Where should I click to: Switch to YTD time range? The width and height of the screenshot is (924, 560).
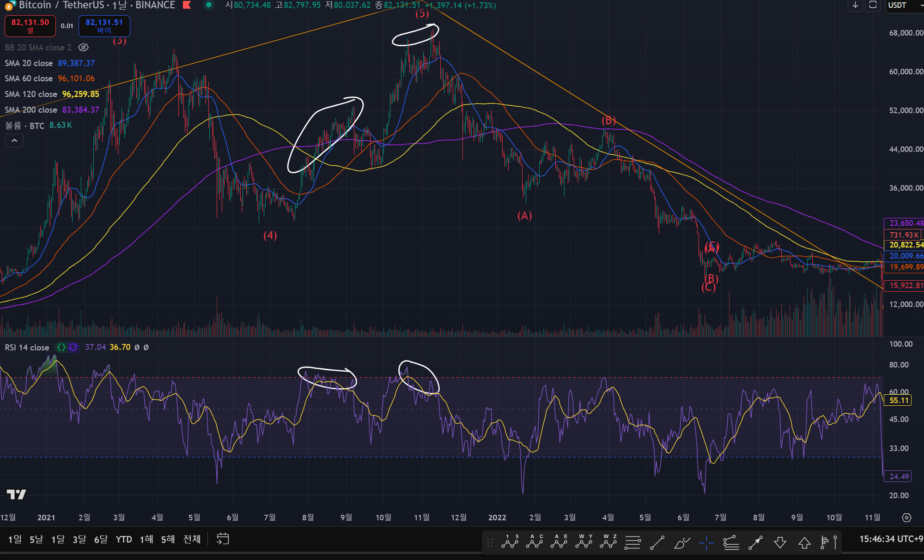124,539
